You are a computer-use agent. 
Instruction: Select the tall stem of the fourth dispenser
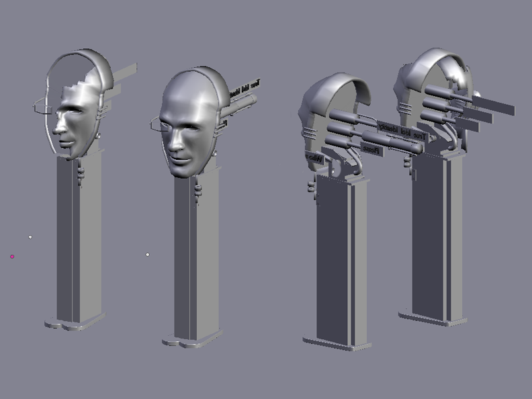pos(437,238)
